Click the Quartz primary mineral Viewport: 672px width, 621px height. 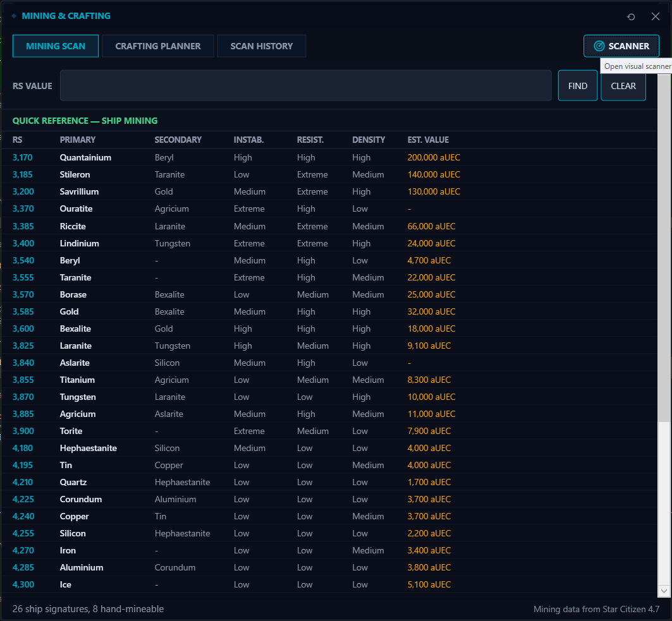pyautogui.click(x=73, y=482)
